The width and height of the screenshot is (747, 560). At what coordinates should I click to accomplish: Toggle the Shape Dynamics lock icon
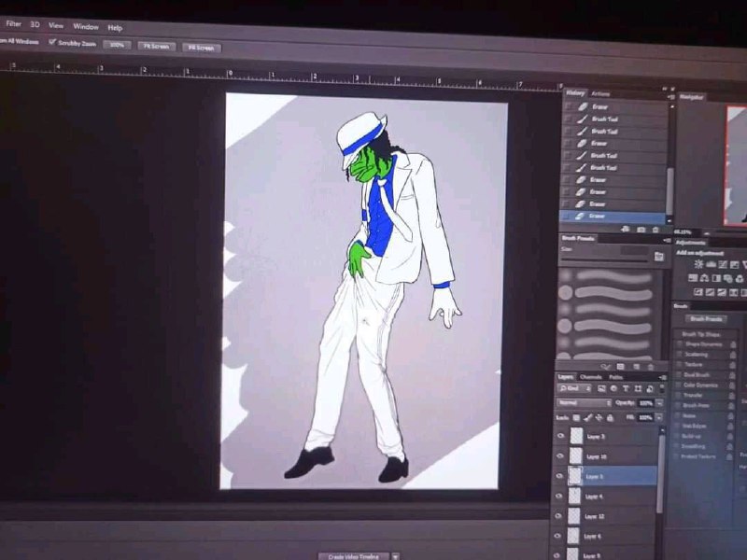(x=733, y=344)
